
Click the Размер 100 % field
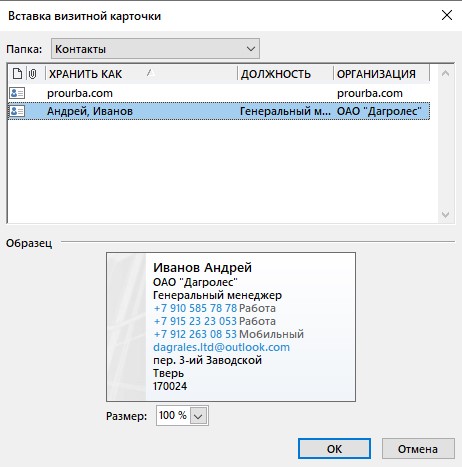[x=182, y=415]
